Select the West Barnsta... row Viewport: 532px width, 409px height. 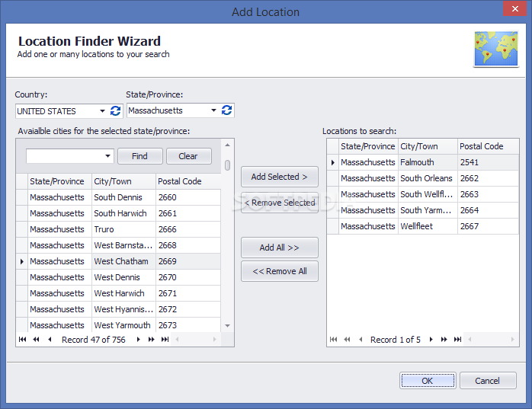[x=118, y=245]
